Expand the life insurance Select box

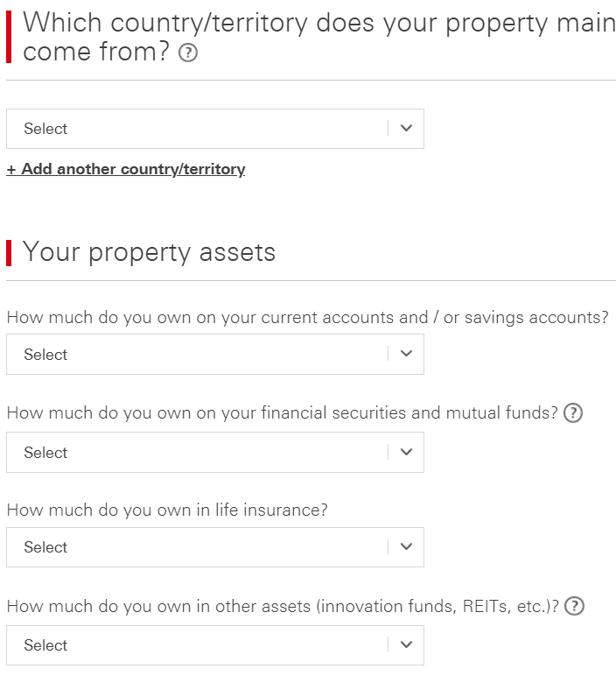click(x=215, y=547)
